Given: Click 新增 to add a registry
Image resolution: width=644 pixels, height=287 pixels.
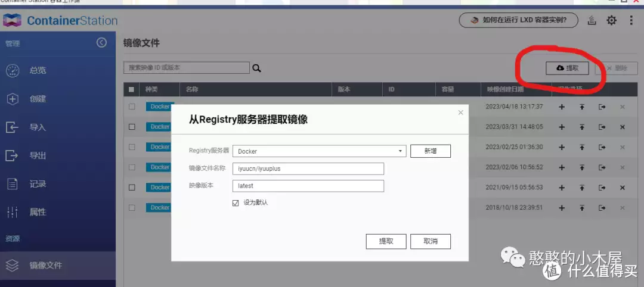Looking at the screenshot, I should (431, 151).
